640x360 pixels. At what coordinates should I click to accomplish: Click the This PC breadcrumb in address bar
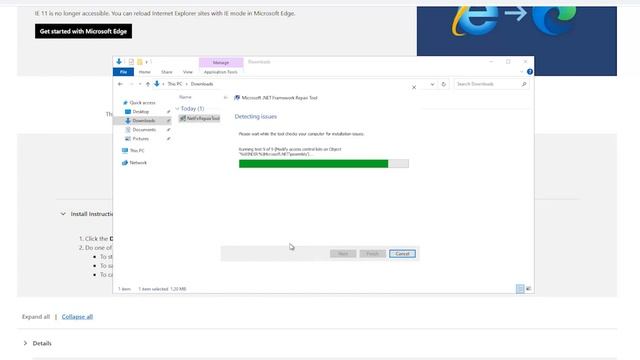(x=175, y=84)
